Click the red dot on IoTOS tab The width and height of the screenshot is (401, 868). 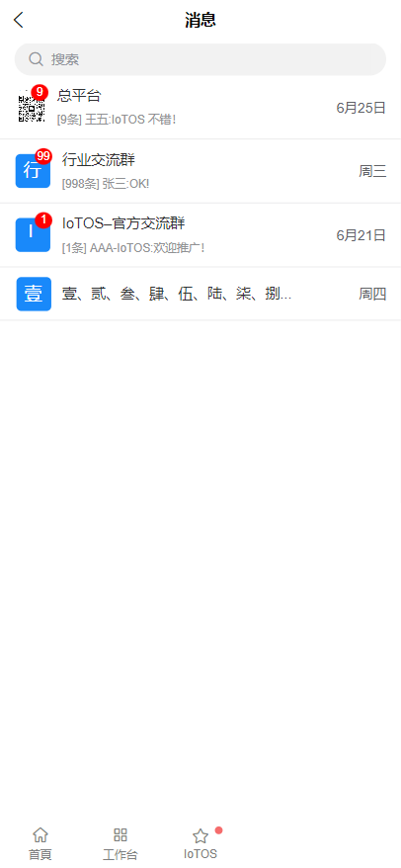coord(218,830)
